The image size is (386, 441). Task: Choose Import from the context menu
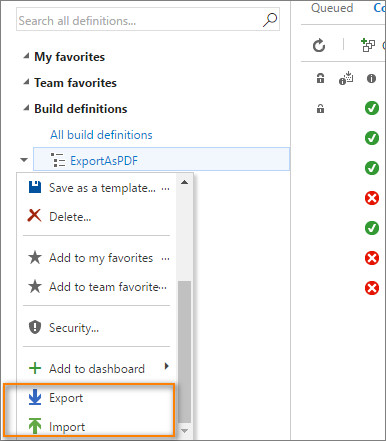(97, 427)
